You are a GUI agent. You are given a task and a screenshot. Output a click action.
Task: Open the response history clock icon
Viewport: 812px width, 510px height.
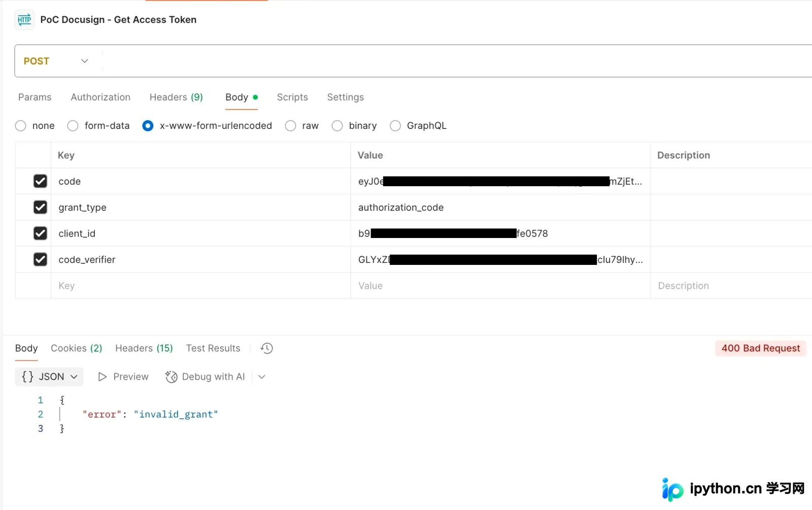click(x=266, y=348)
